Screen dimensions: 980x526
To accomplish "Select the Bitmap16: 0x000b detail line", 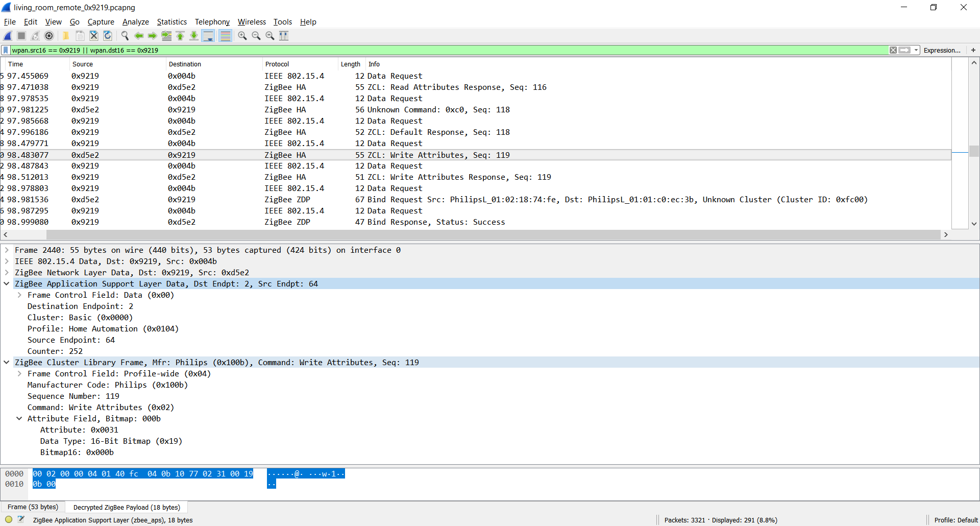I will 77,452.
